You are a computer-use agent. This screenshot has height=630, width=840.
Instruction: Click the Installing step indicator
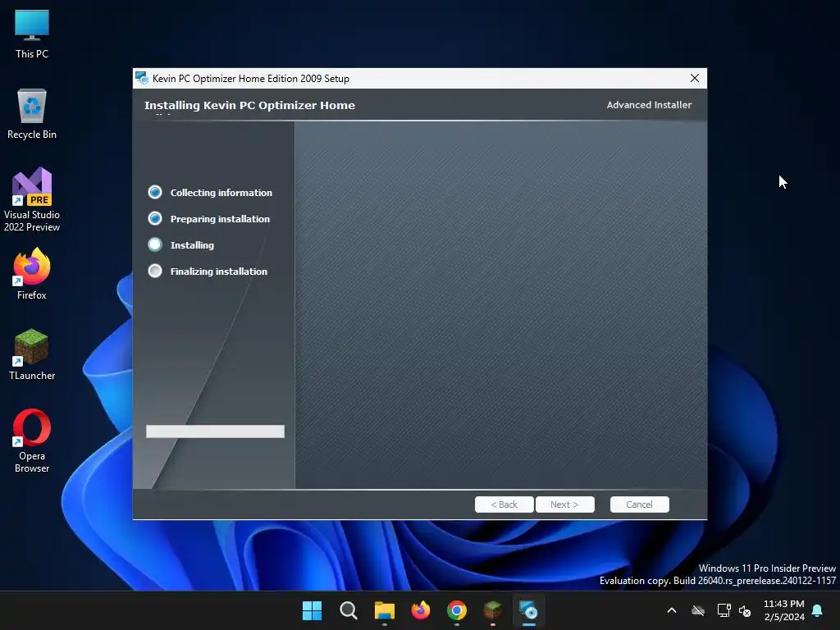tap(155, 244)
